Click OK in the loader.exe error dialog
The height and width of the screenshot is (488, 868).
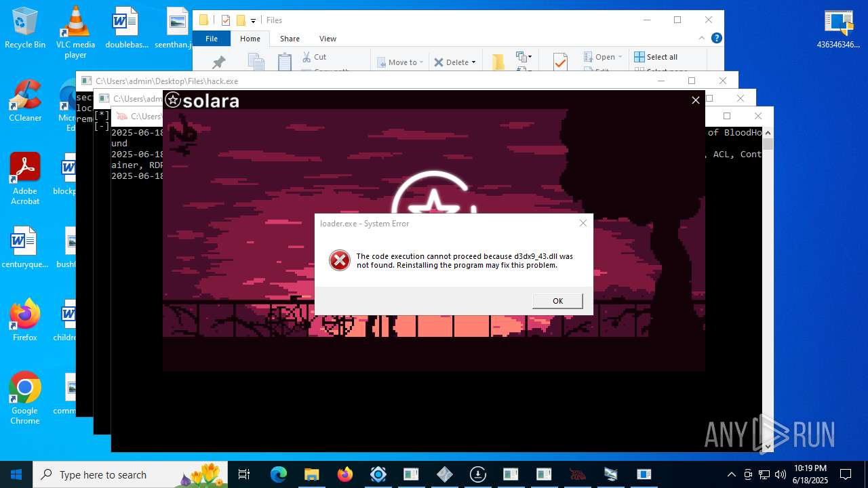[557, 301]
